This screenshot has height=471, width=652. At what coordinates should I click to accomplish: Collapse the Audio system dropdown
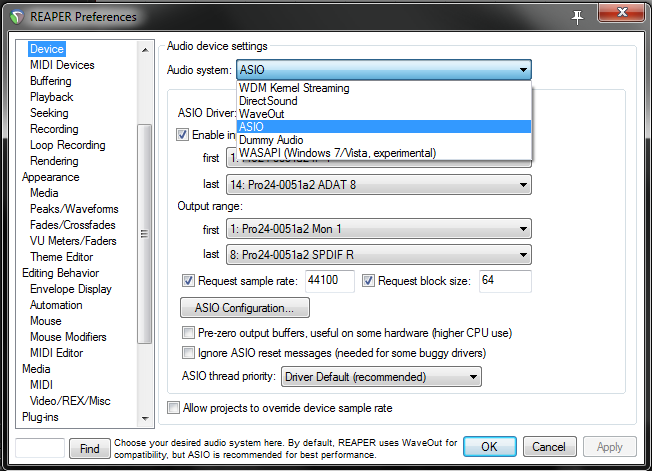384,70
